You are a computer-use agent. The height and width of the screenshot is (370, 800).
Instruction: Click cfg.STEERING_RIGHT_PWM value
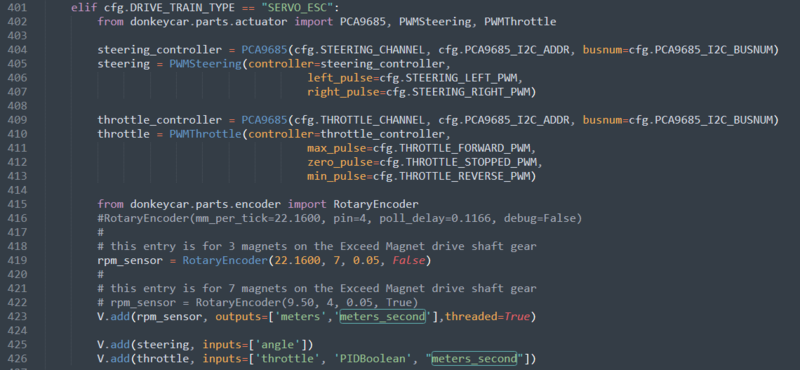(457, 92)
